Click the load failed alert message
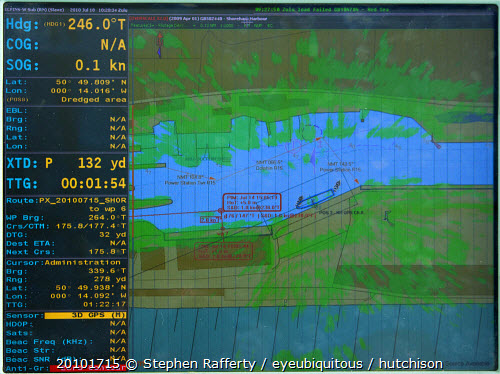 pyautogui.click(x=322, y=10)
